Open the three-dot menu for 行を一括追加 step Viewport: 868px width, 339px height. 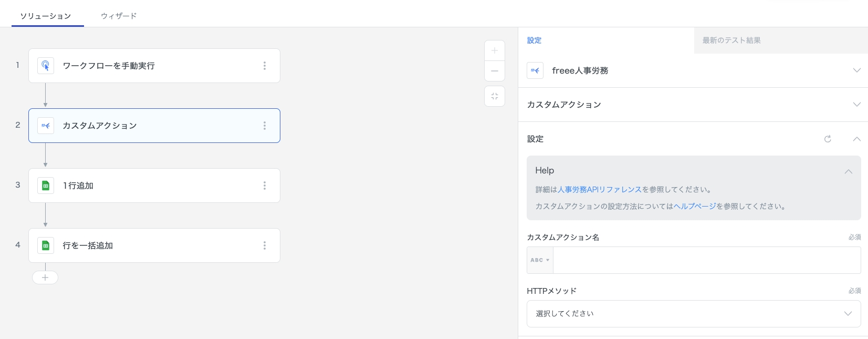pos(265,245)
